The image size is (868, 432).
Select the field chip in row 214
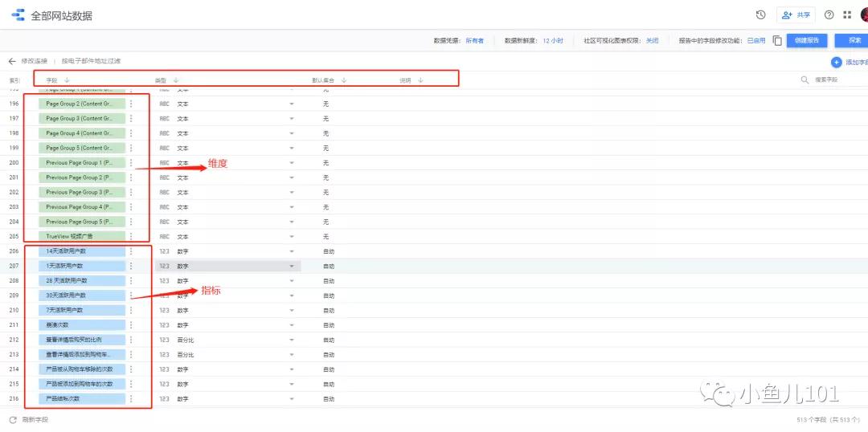pyautogui.click(x=82, y=369)
